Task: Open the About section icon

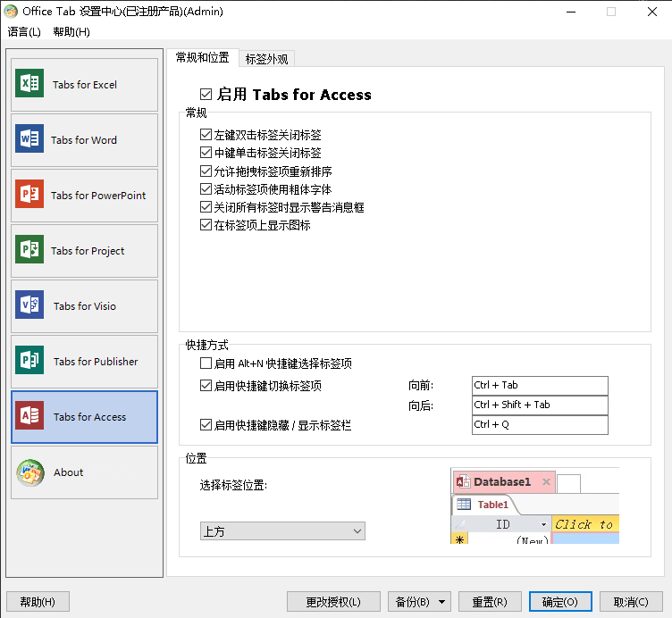Action: point(29,472)
